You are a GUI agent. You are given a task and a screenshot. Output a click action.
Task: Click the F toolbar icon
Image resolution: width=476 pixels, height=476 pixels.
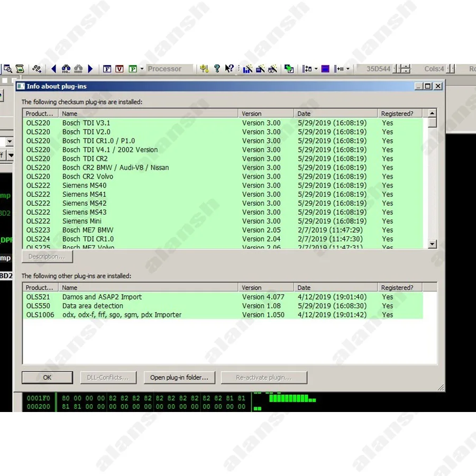click(107, 69)
